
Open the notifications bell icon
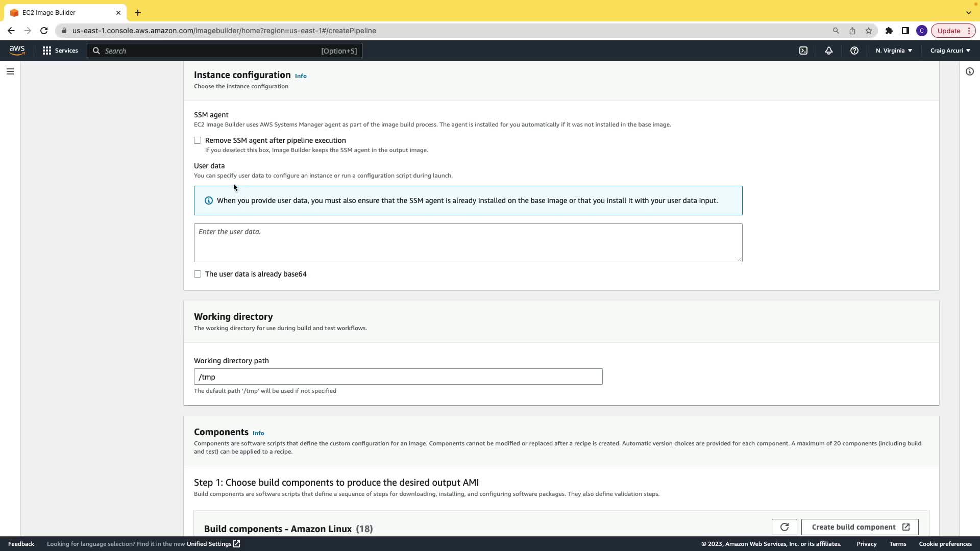tap(829, 51)
